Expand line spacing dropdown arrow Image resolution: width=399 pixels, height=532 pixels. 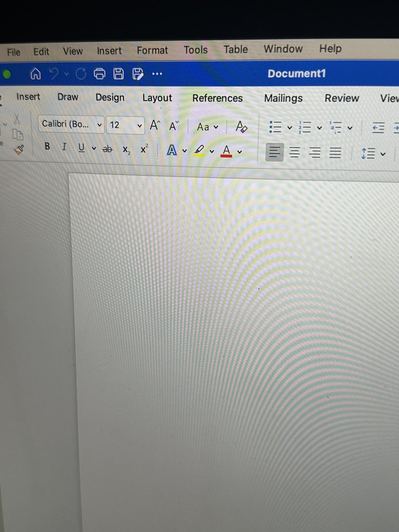tap(383, 154)
